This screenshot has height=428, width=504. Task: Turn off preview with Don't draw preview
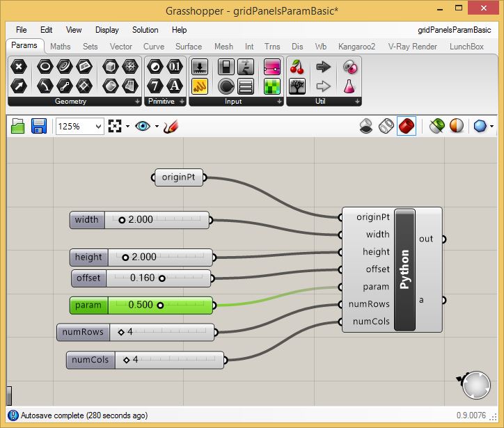(x=366, y=126)
